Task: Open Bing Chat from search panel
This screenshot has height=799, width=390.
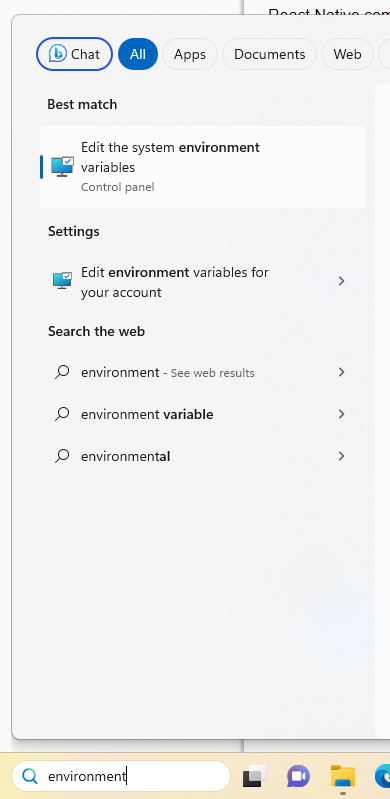Action: 74,54
